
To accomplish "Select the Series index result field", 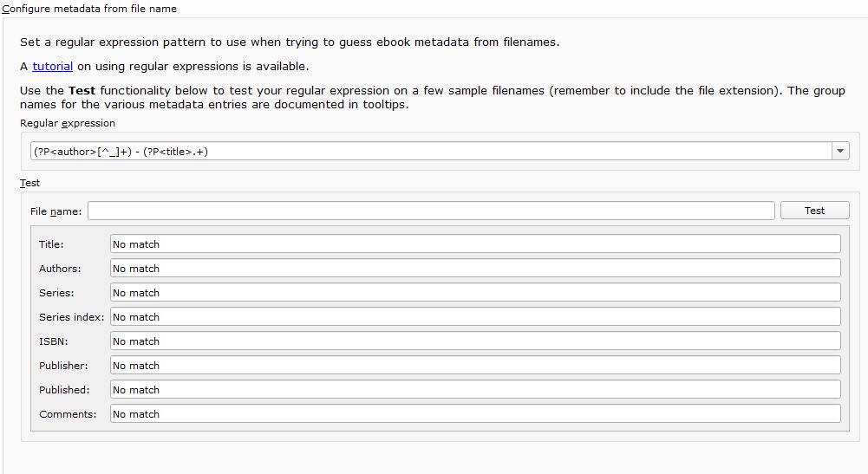I will [475, 317].
